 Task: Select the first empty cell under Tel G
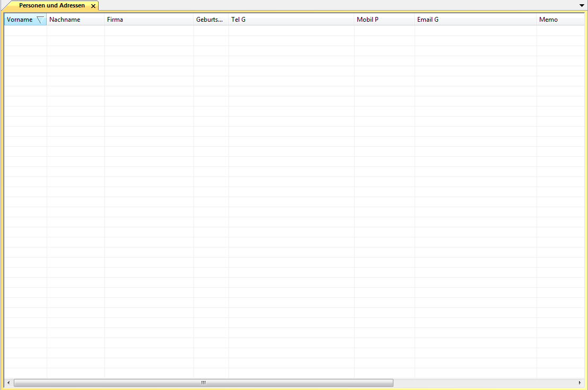tap(291, 31)
